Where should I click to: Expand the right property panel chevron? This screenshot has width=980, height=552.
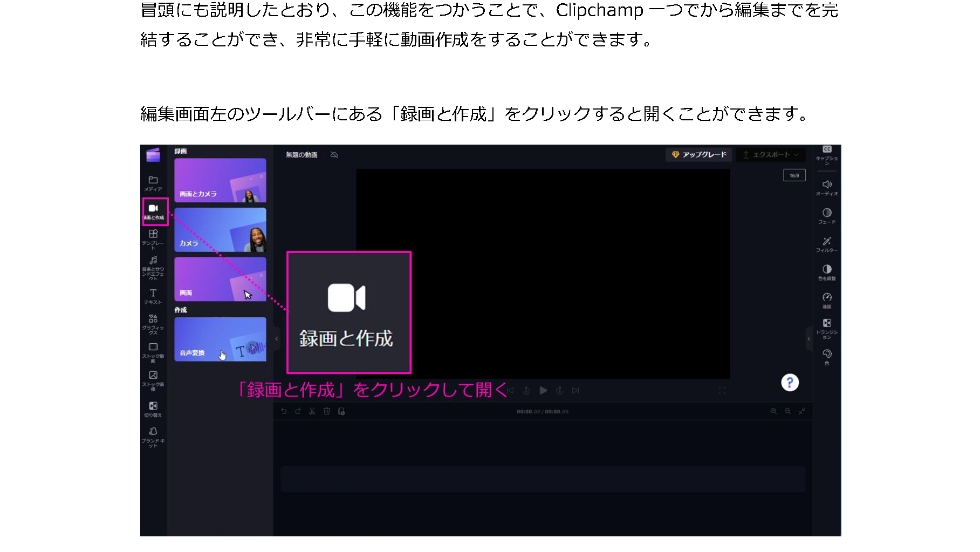click(x=809, y=339)
